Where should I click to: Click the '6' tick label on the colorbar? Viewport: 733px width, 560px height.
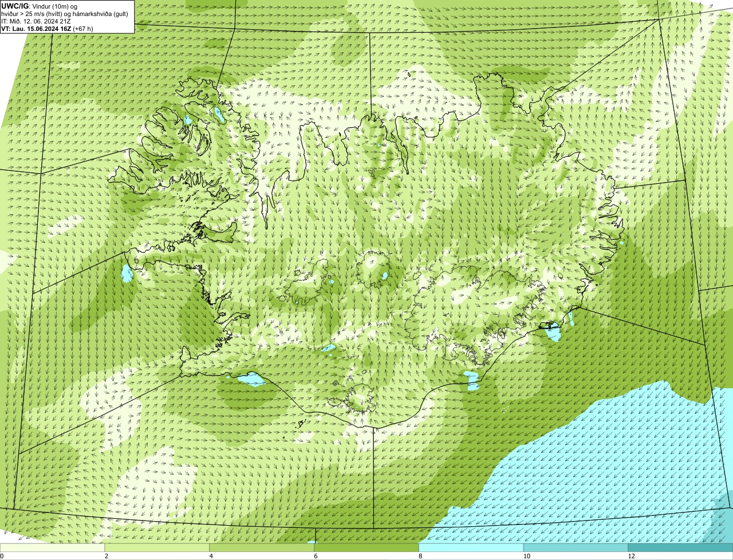(316, 556)
